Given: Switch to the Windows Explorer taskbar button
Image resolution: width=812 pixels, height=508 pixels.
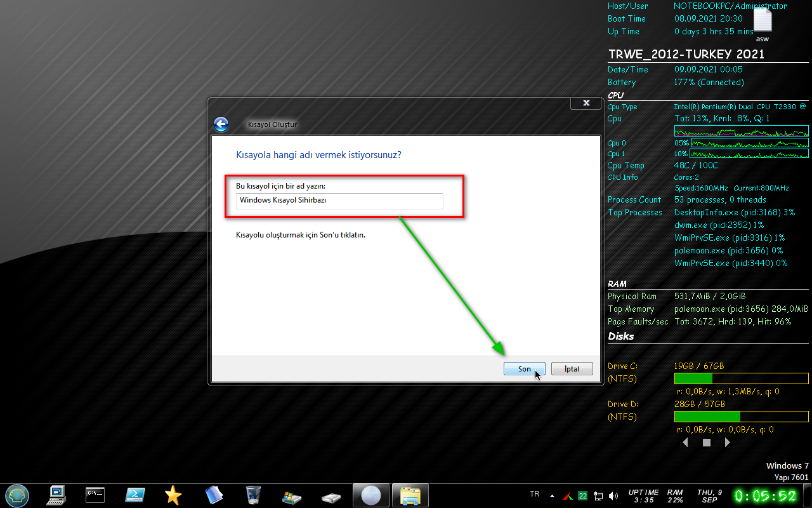Looking at the screenshot, I should (410, 495).
